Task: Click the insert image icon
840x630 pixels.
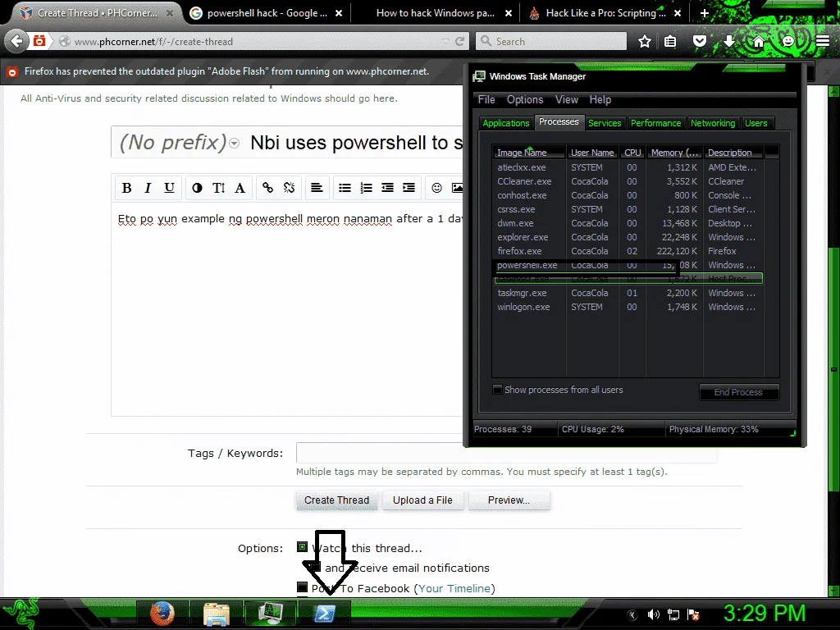Action: tap(457, 188)
